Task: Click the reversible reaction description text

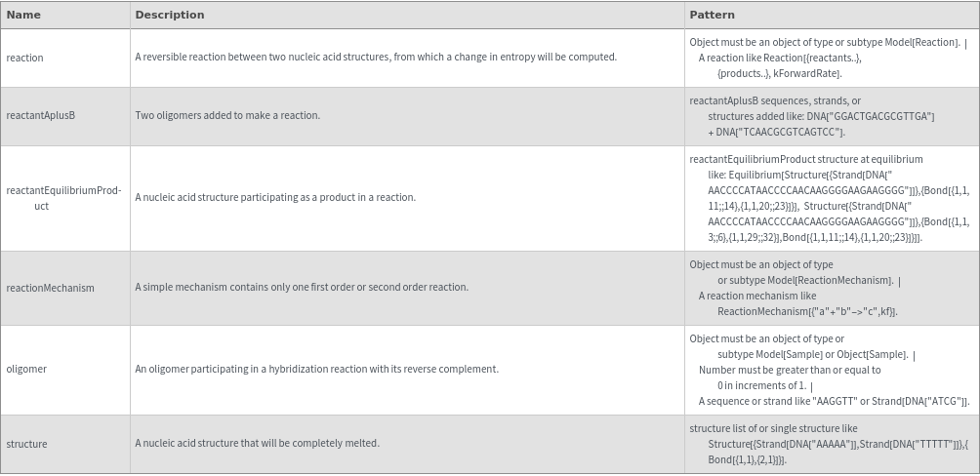Action: (376, 58)
